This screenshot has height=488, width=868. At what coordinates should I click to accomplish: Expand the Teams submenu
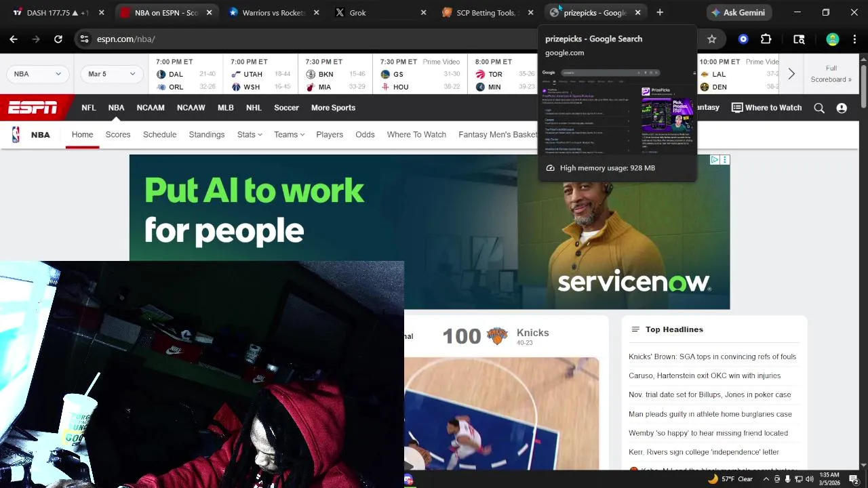coord(289,134)
